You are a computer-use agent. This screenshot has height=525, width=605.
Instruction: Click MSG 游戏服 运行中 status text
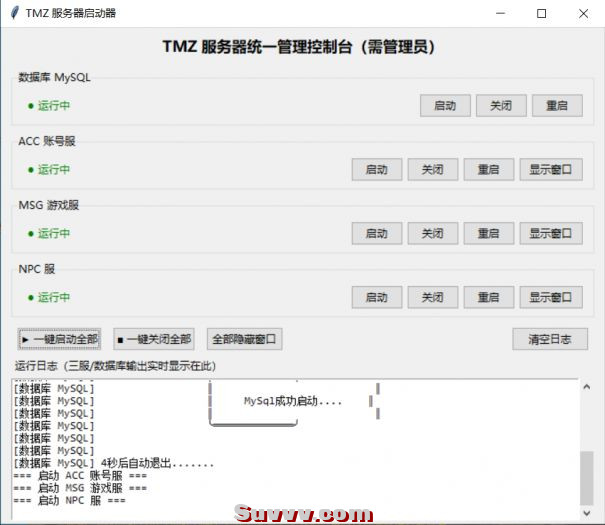(x=49, y=233)
